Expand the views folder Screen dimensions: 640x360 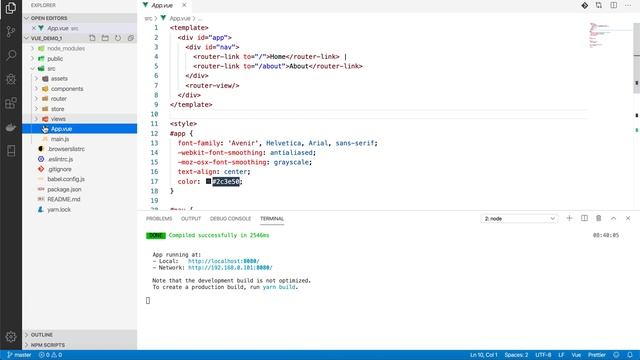80,119
